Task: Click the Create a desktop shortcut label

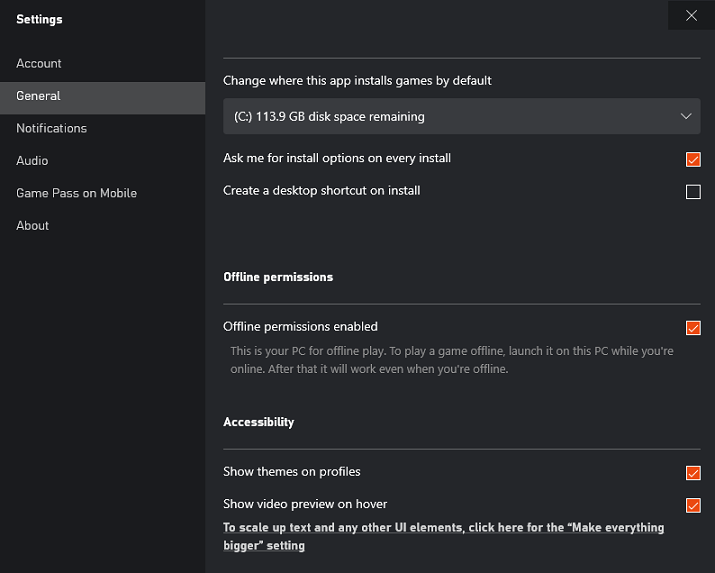Action: coord(321,191)
